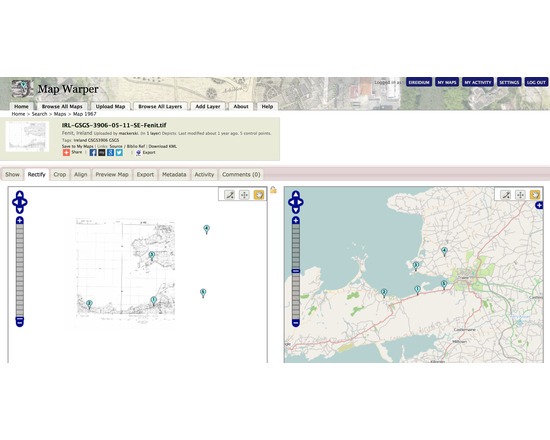Select control point 2 on left map

click(89, 304)
